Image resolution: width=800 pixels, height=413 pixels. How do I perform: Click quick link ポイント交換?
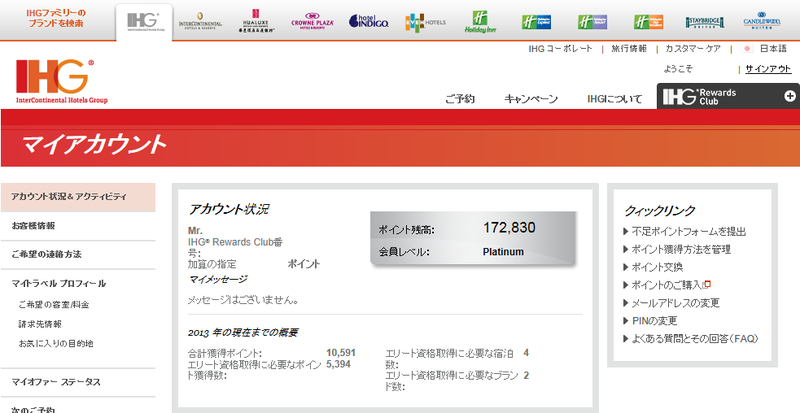coord(657,267)
